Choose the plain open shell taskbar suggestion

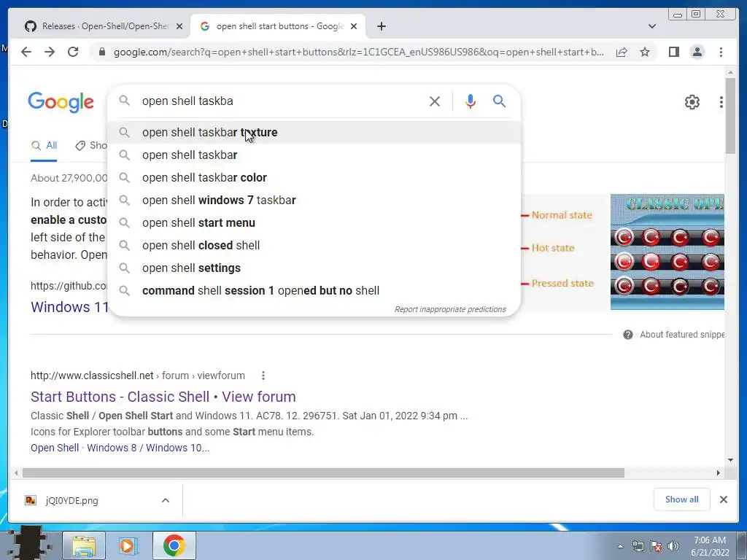(314, 155)
